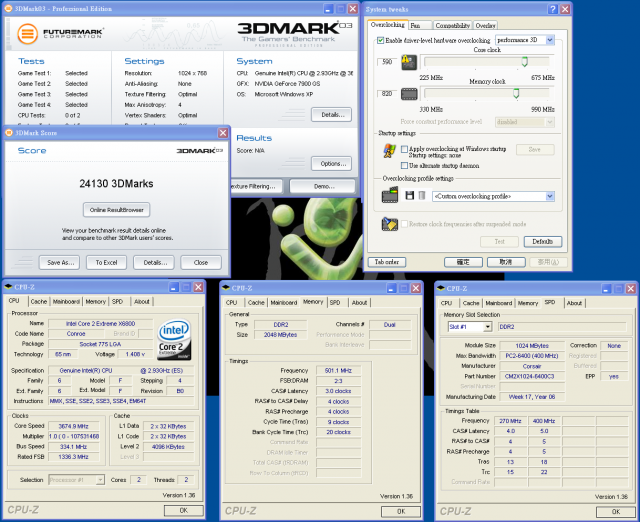Click the restore clock frequencies broom icon
640x522 pixels.
[389, 224]
